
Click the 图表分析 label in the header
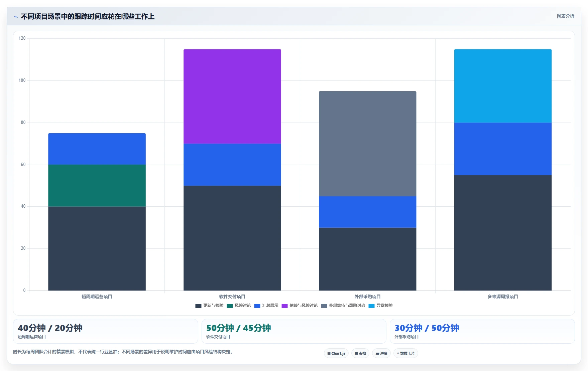[x=565, y=16]
